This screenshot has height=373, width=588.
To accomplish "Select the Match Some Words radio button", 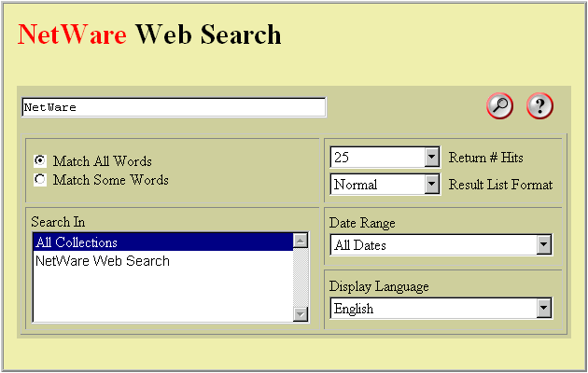I will [x=40, y=179].
